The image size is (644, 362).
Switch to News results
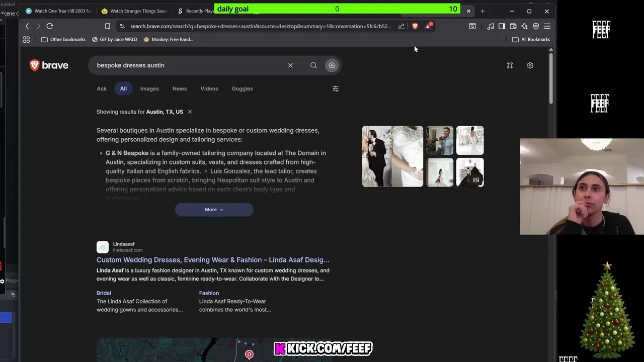[180, 88]
